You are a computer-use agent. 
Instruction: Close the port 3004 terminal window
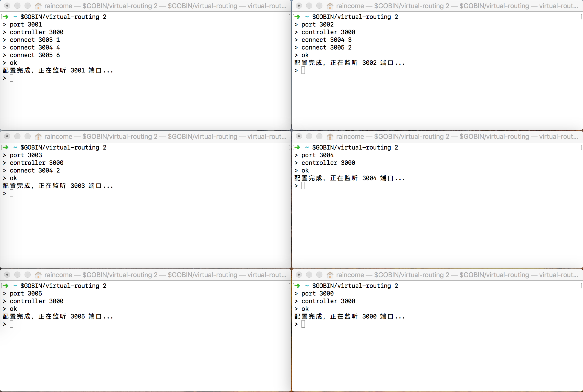(x=299, y=137)
